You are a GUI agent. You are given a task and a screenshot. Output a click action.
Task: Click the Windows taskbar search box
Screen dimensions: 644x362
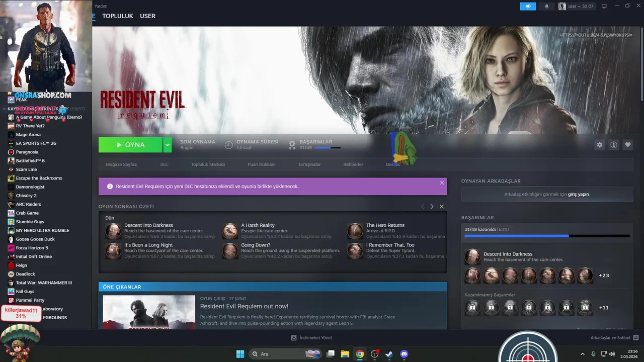(x=285, y=354)
